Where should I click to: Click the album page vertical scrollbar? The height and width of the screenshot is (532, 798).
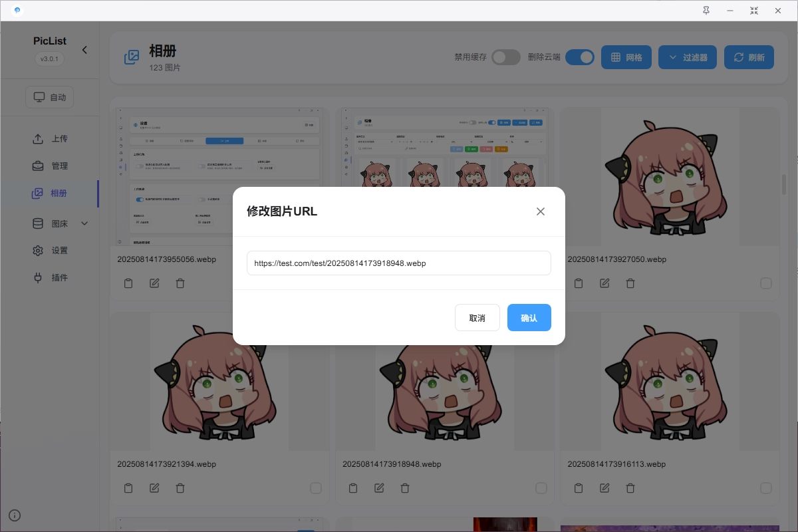(x=783, y=184)
